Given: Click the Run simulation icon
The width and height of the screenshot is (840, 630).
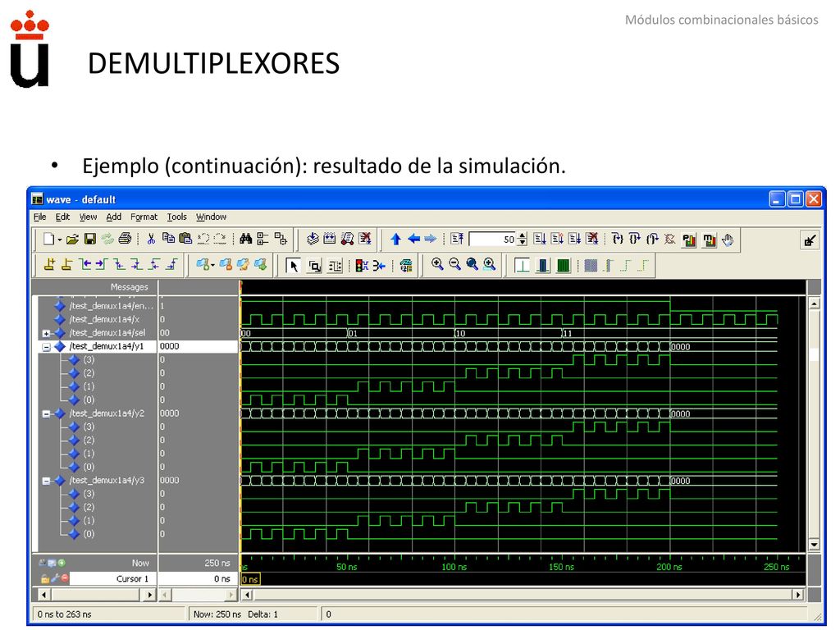Looking at the screenshot, I should pyautogui.click(x=540, y=239).
